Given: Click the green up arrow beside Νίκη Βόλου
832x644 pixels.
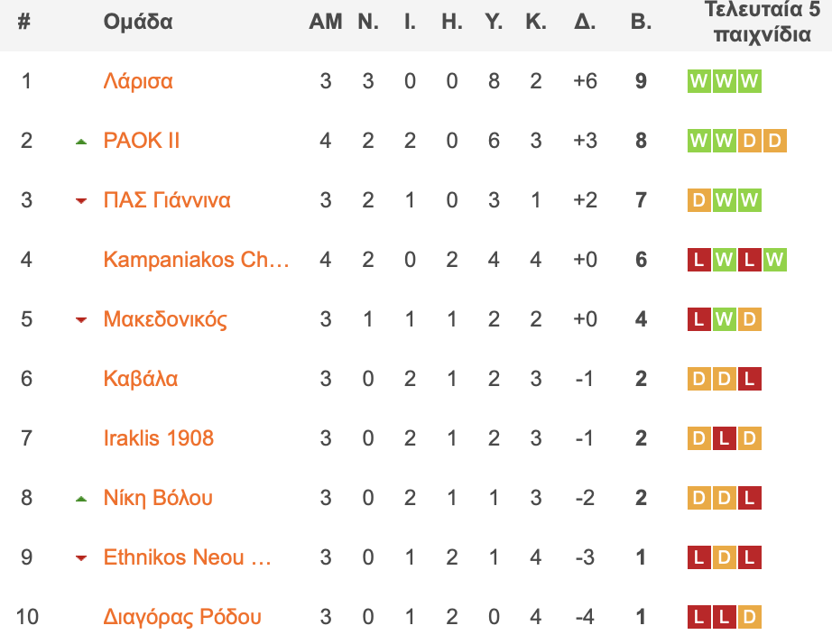Looking at the screenshot, I should [81, 499].
